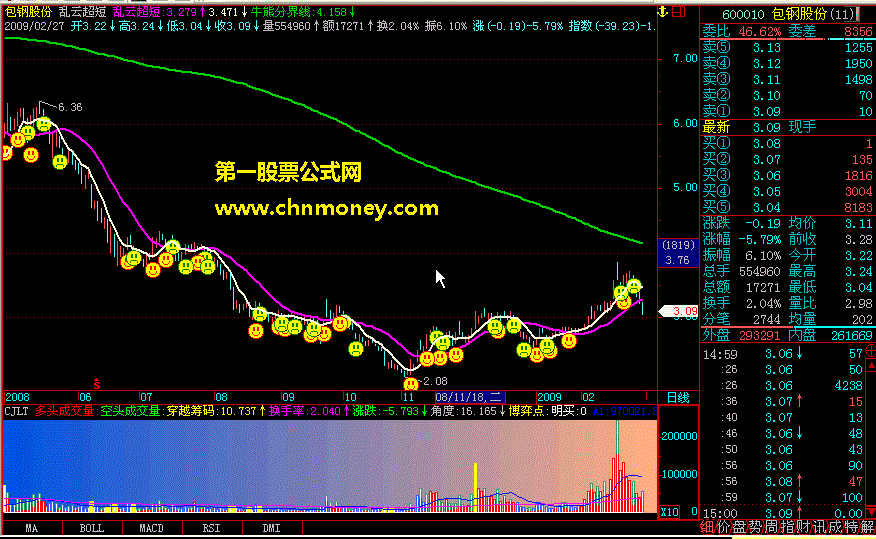This screenshot has height=539, width=876.
Task: Click the 牛熊分界线 4.158 legend value
Action: tap(304, 12)
